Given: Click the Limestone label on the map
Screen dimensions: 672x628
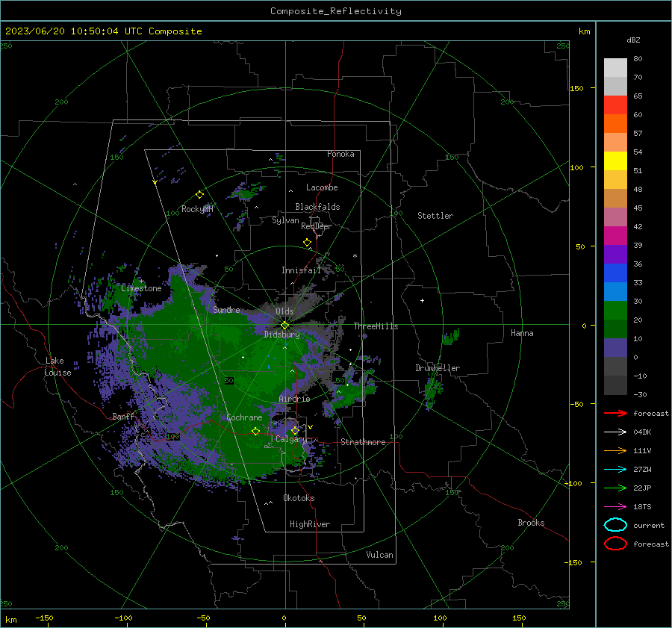Looking at the screenshot, I should [x=141, y=288].
